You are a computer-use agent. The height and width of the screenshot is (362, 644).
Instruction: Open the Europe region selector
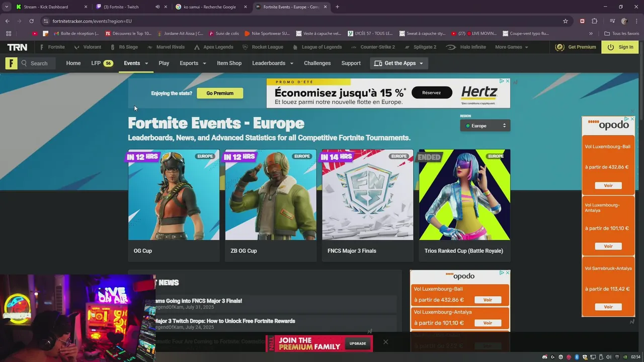click(485, 126)
